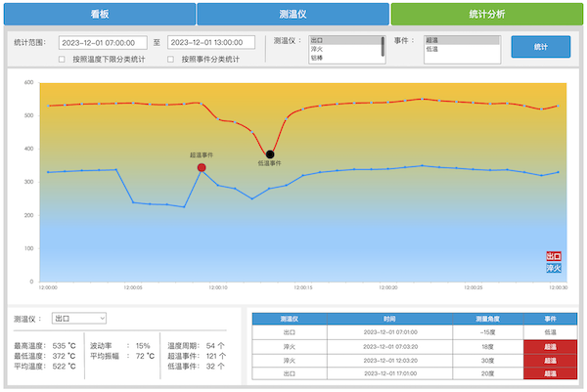Select 淬火 in the 测温仪 list box
The height and width of the screenshot is (392, 587).
[x=342, y=49]
